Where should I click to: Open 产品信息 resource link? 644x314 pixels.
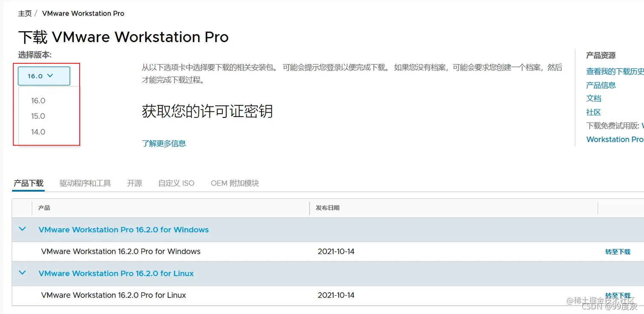(x=601, y=85)
